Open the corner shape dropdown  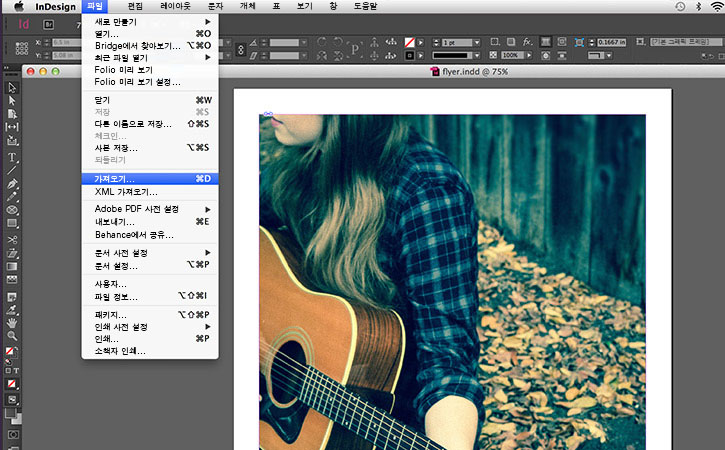click(x=609, y=55)
